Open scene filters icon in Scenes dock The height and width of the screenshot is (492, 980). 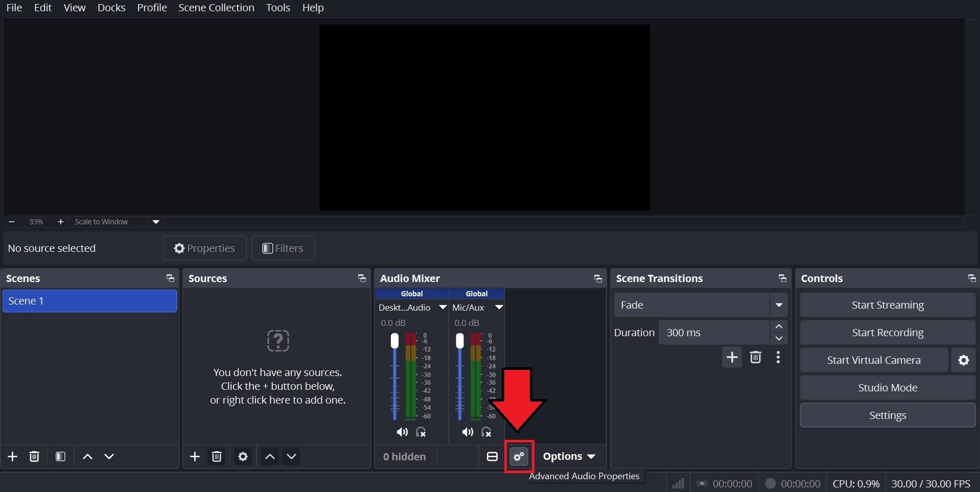pos(60,456)
